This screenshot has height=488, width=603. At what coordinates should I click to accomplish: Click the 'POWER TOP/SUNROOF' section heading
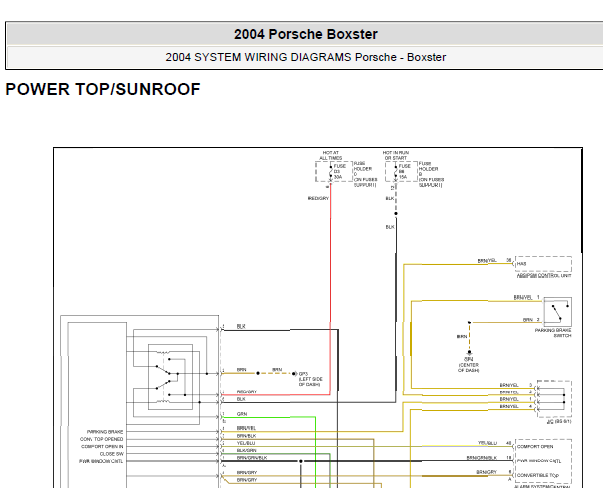tap(103, 89)
